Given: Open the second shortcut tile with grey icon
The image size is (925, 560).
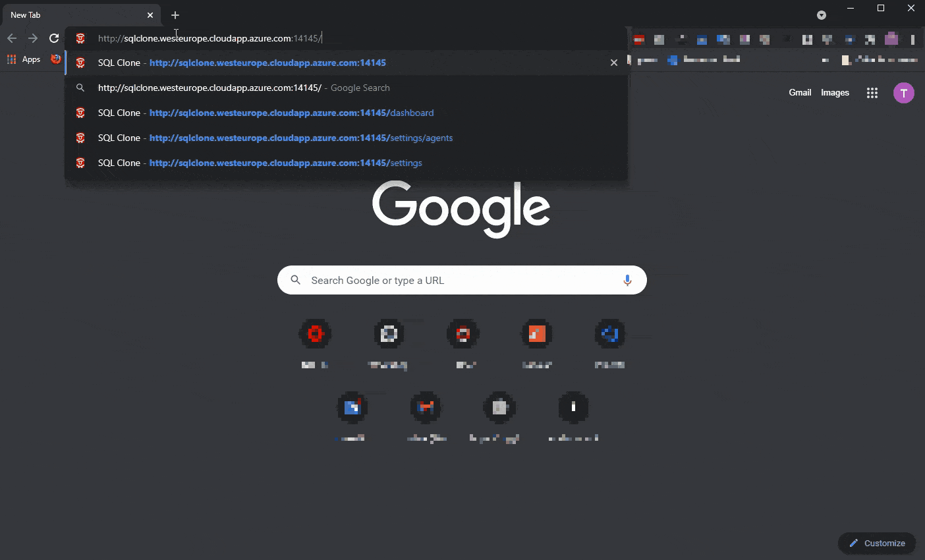Looking at the screenshot, I should (389, 334).
